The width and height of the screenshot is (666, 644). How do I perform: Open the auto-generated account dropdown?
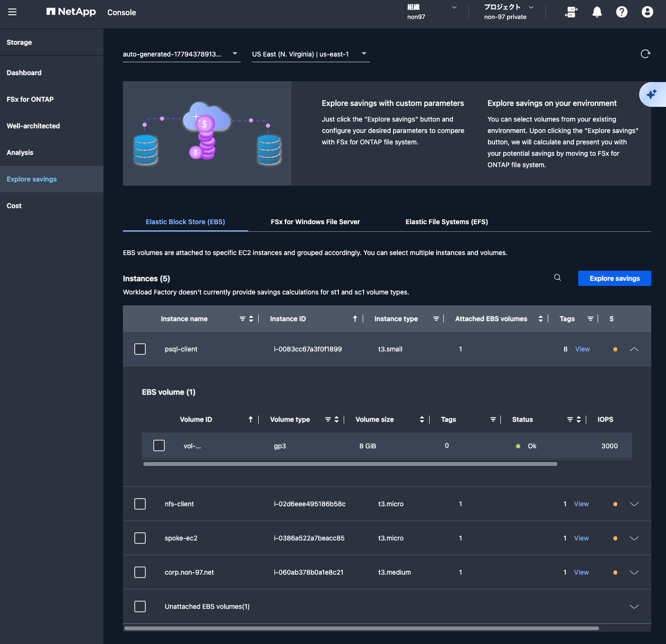point(181,54)
